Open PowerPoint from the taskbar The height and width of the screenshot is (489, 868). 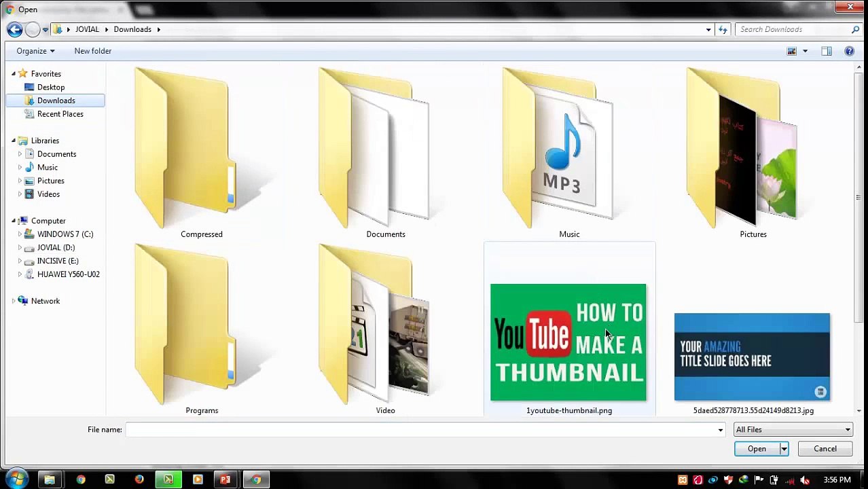pyautogui.click(x=225, y=479)
